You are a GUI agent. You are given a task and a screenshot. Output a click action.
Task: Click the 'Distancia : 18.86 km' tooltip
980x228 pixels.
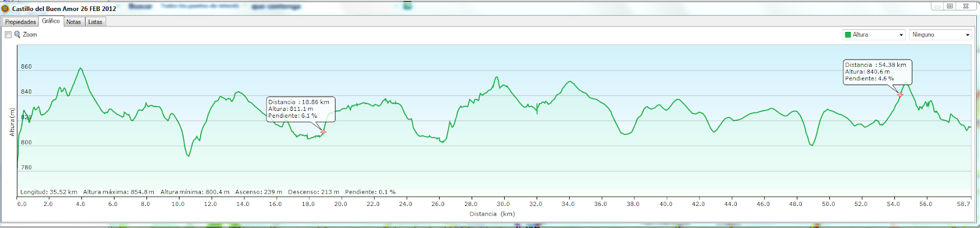(301, 109)
